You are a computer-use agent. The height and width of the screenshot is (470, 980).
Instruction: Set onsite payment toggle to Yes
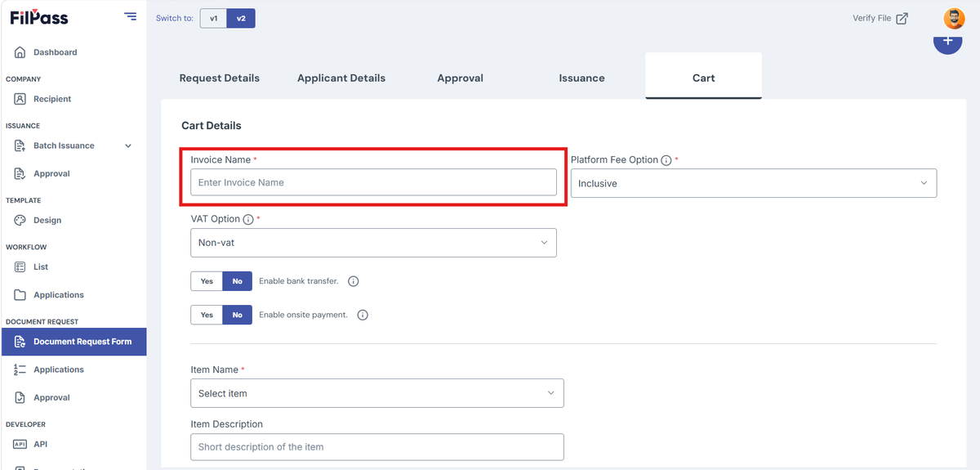[x=207, y=315]
